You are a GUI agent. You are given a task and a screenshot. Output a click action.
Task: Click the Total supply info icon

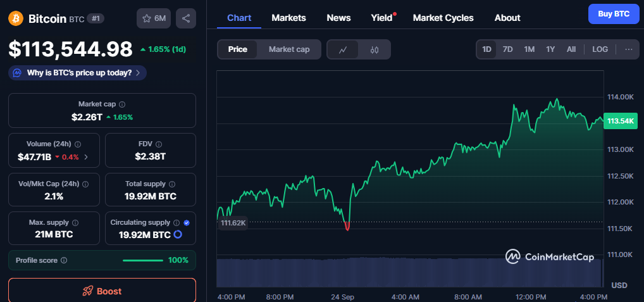pyautogui.click(x=172, y=184)
